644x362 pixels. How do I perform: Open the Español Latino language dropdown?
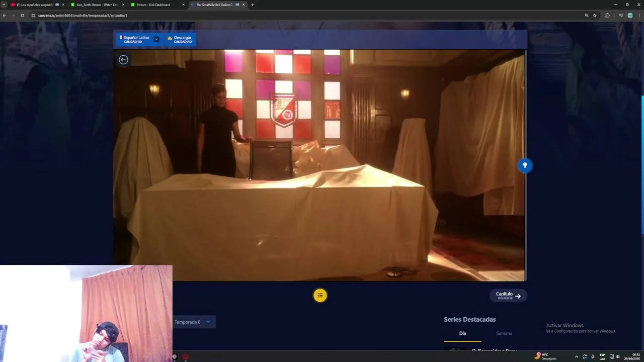point(139,39)
